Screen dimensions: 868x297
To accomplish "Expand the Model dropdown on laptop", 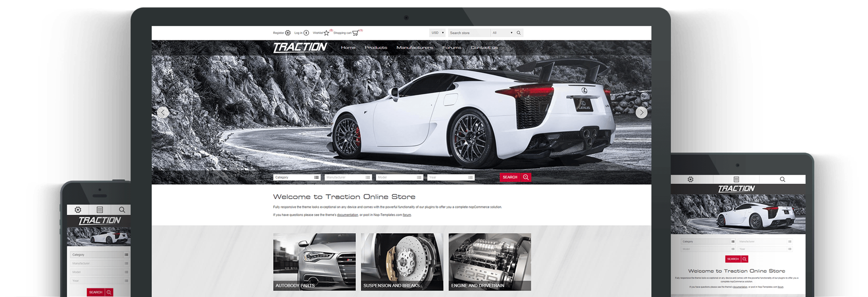I will click(400, 177).
